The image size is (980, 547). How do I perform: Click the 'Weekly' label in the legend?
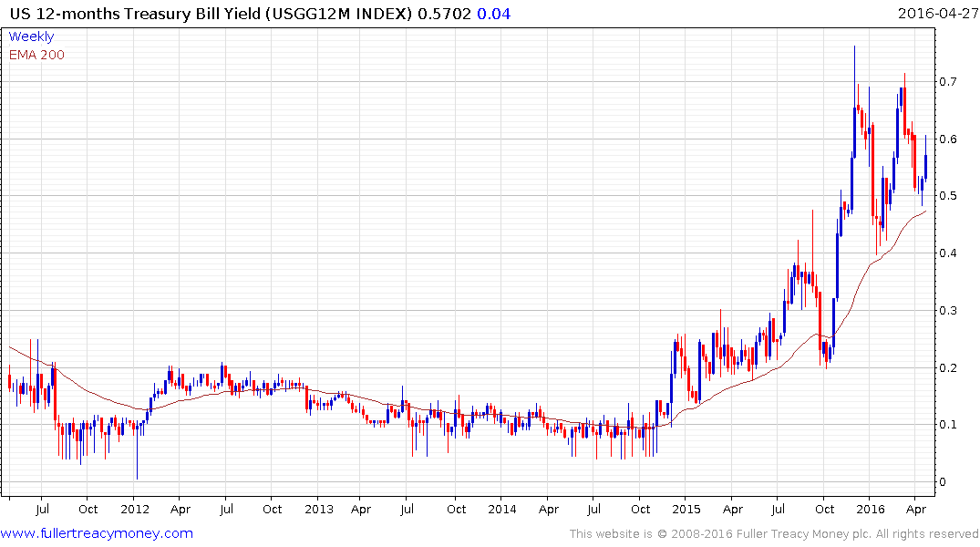coord(31,36)
